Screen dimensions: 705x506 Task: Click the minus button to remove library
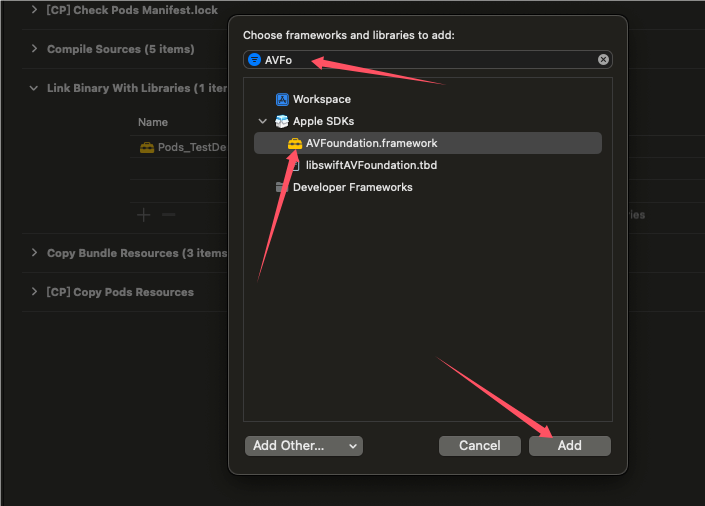pyautogui.click(x=169, y=215)
